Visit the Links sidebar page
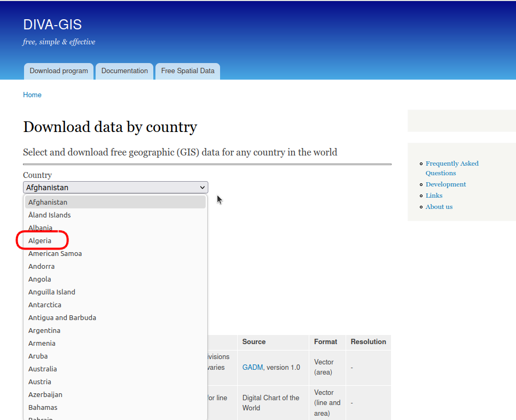The image size is (516, 420). [x=434, y=196]
